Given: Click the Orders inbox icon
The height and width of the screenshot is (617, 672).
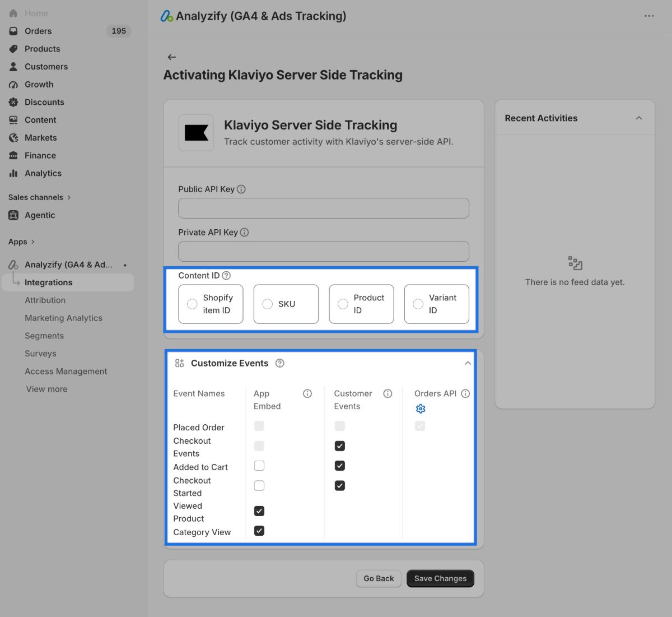Looking at the screenshot, I should (13, 31).
